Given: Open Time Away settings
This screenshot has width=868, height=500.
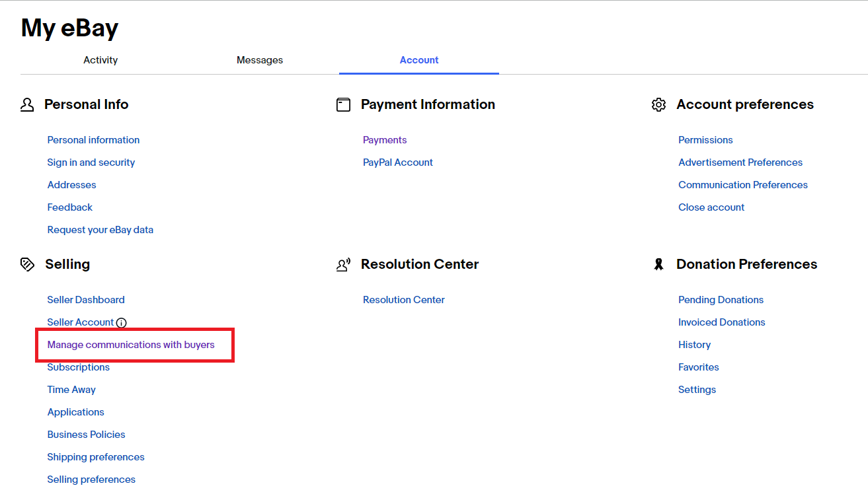Looking at the screenshot, I should (71, 390).
